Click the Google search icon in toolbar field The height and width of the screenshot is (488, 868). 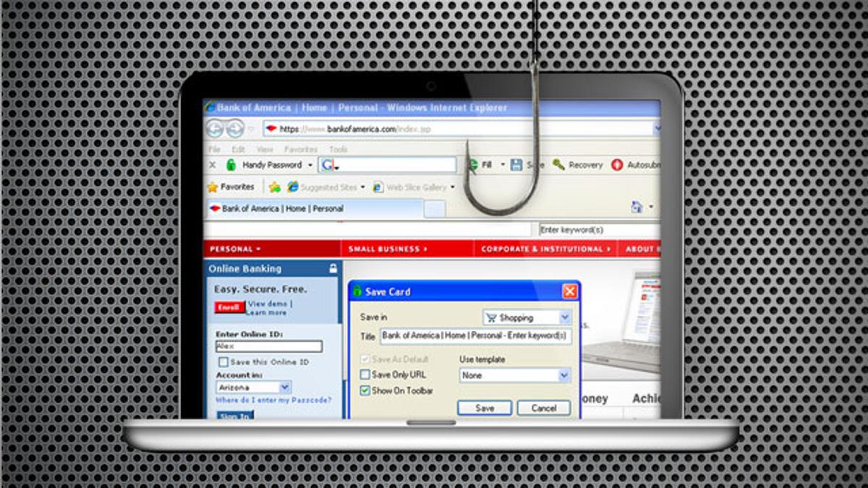(x=328, y=165)
